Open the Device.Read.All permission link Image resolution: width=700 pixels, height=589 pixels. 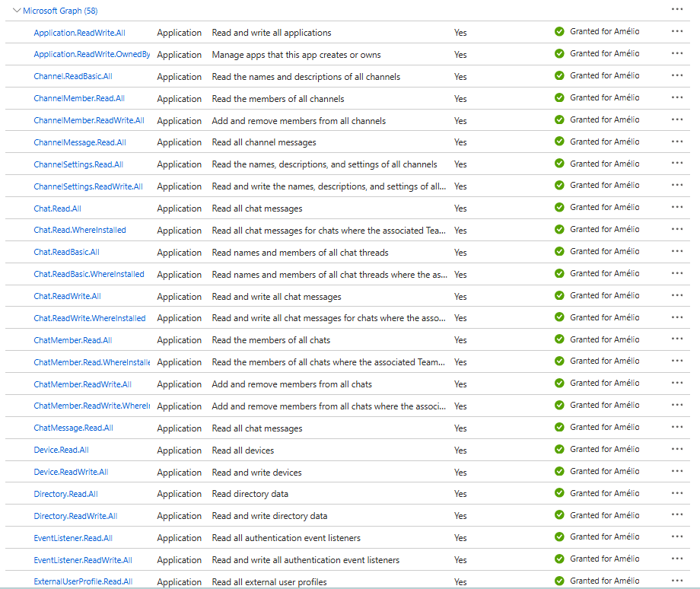pos(61,450)
